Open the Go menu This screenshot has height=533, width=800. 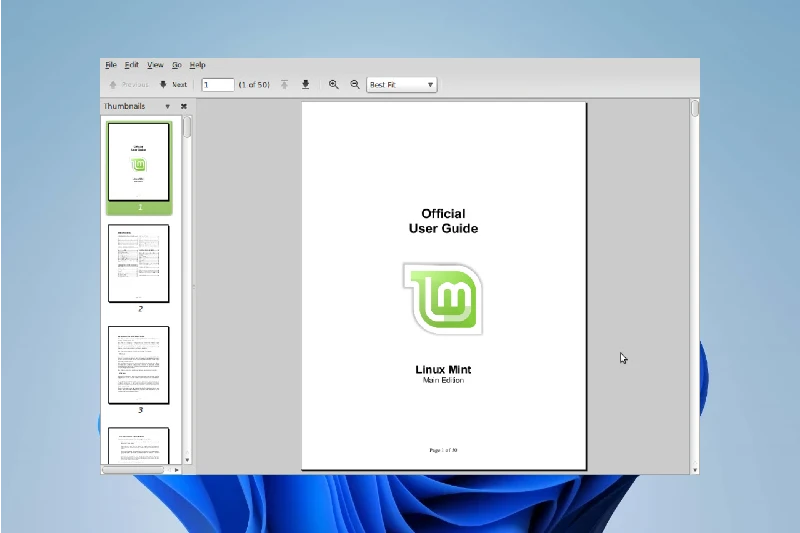177,65
